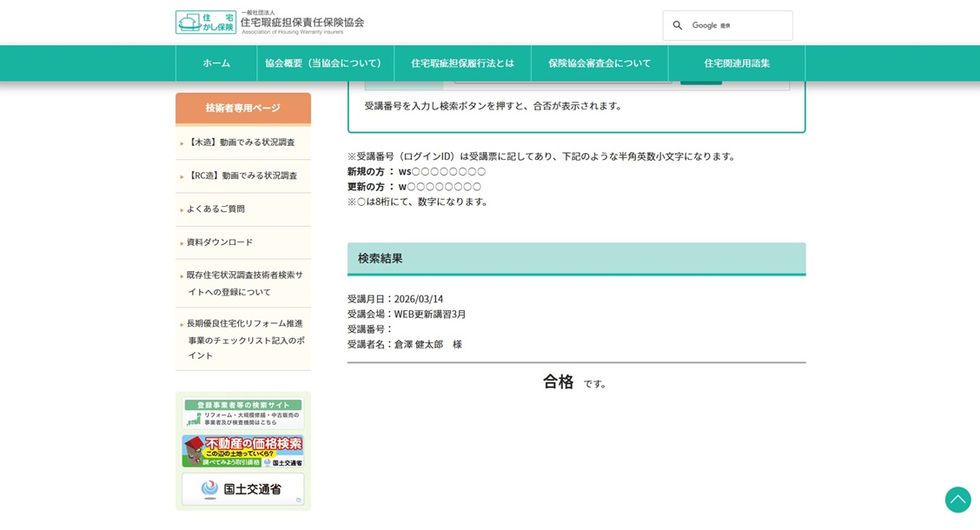Open 【RC造】動画でみる状況調査 sidebar link
The image size is (980, 530).
pos(242,176)
